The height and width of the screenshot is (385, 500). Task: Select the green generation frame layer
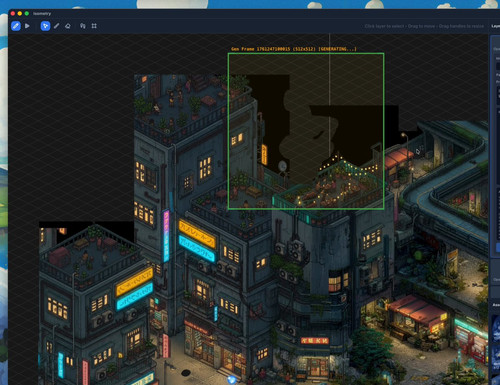(306, 131)
